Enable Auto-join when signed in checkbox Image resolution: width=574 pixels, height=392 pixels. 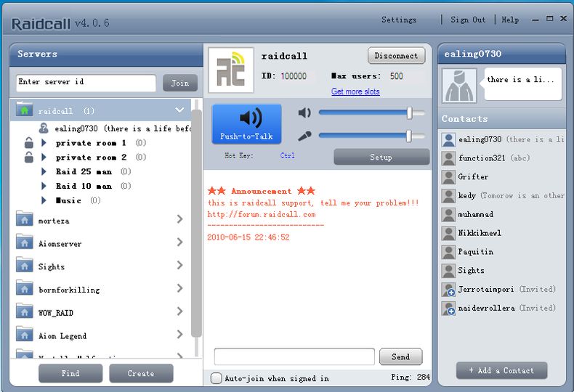coord(217,378)
